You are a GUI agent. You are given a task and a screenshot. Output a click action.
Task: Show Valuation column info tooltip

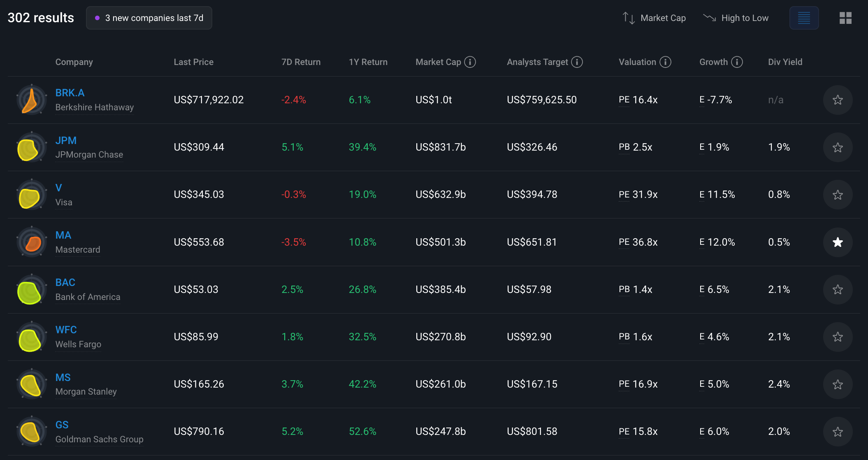click(665, 62)
